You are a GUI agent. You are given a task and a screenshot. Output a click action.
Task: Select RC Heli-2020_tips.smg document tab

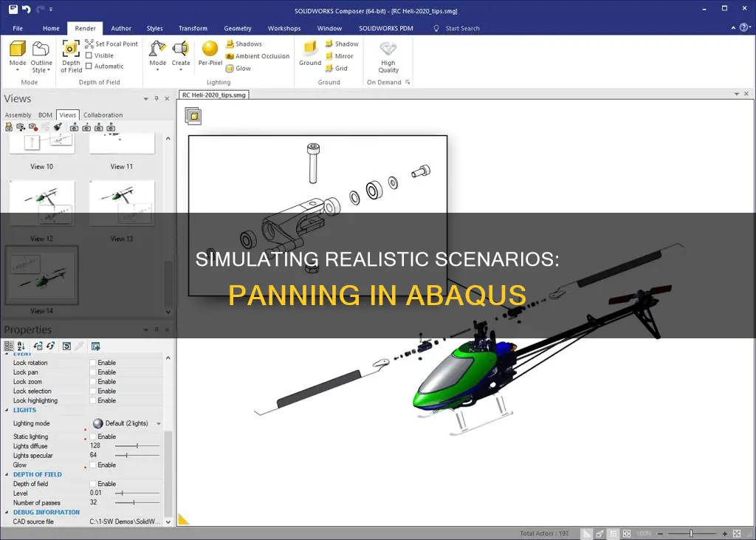pyautogui.click(x=214, y=95)
